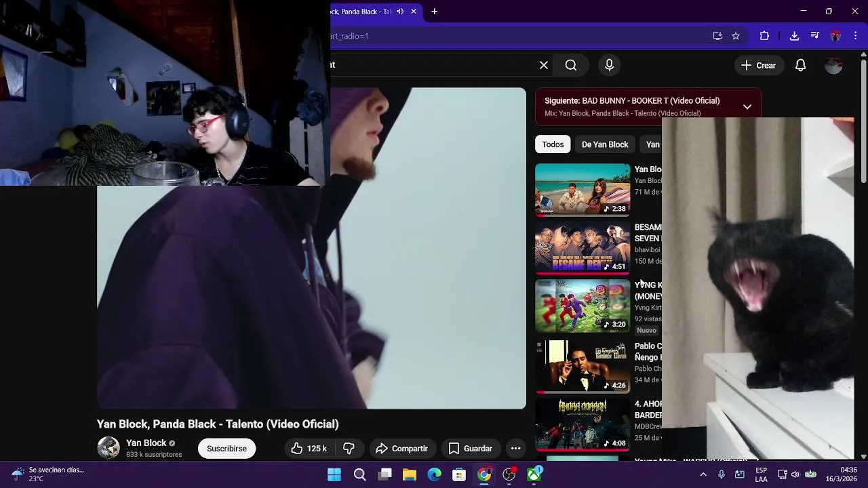Image resolution: width=868 pixels, height=488 pixels.
Task: Click the Compartir share button
Action: point(401,448)
